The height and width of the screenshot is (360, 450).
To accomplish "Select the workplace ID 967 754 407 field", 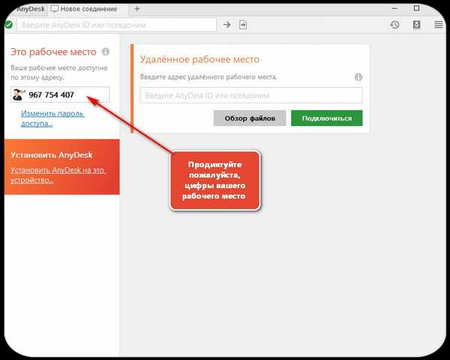I will (x=60, y=95).
